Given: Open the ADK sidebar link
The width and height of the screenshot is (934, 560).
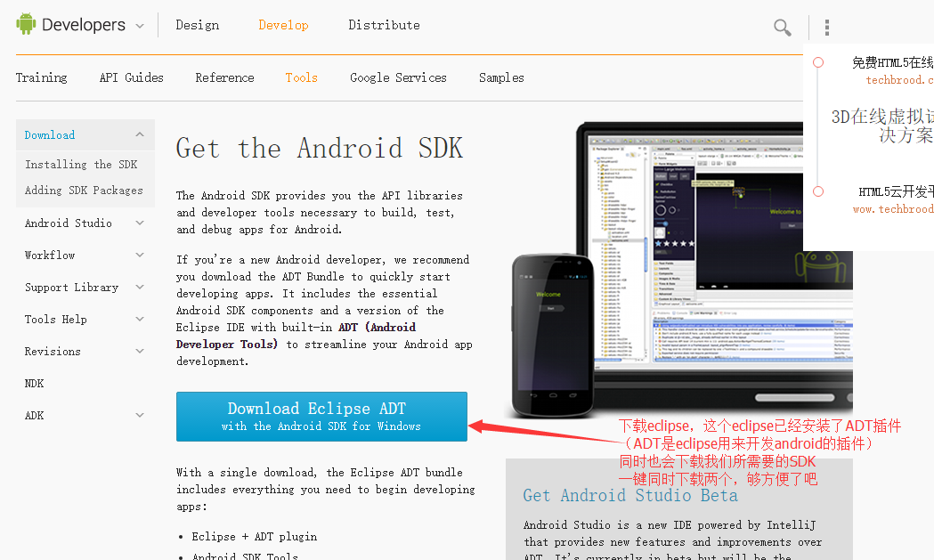Looking at the screenshot, I should (34, 415).
